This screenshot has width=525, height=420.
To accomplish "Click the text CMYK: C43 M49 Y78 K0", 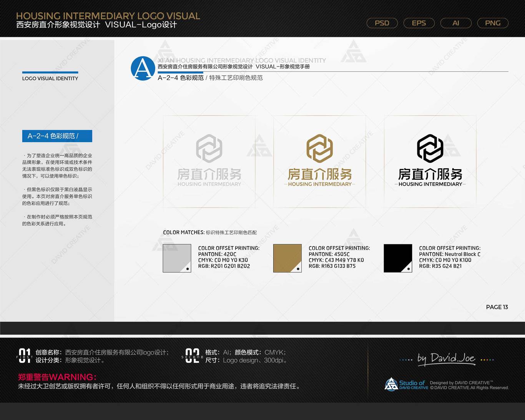I will (336, 260).
